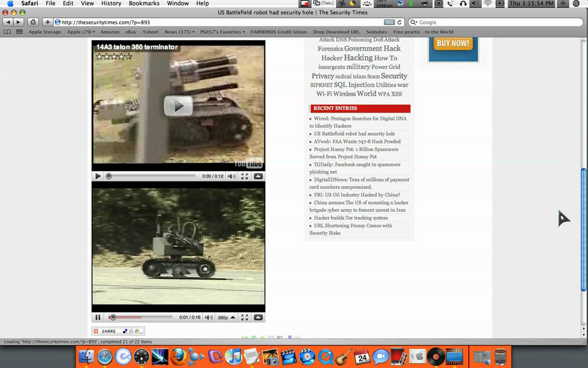The height and width of the screenshot is (368, 588).
Task: Open the eBay bookmark
Action: click(x=131, y=32)
